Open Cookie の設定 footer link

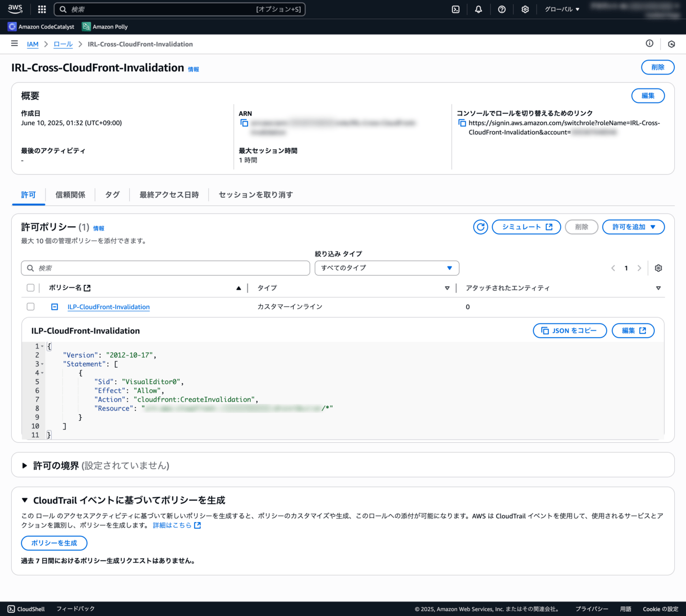click(661, 609)
